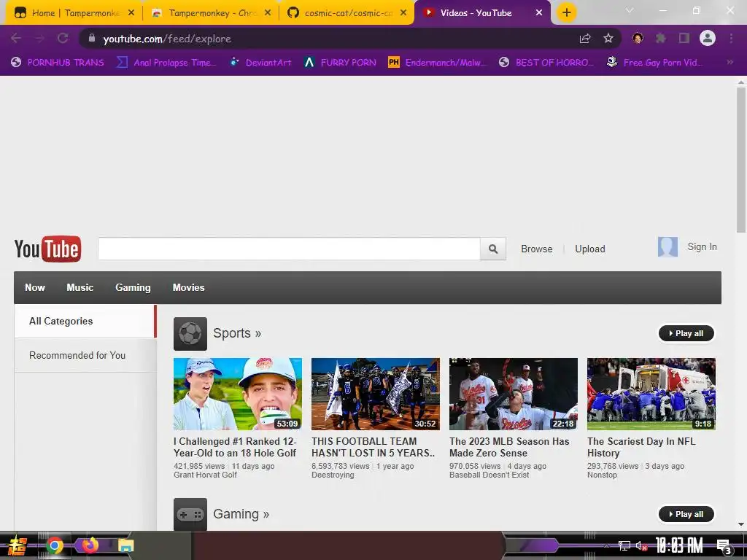Click the YouTube search input field

(x=289, y=249)
